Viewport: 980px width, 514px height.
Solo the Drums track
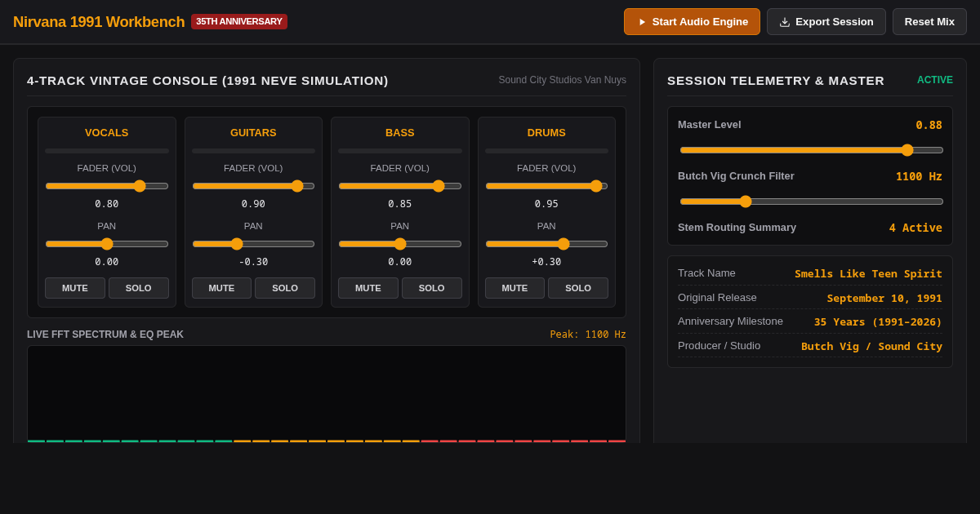tap(578, 288)
